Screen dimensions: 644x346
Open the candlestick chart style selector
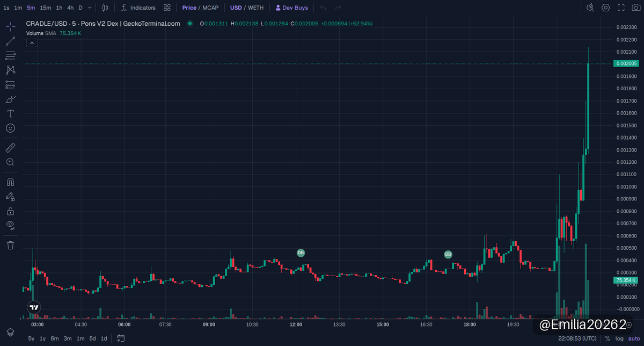[105, 8]
